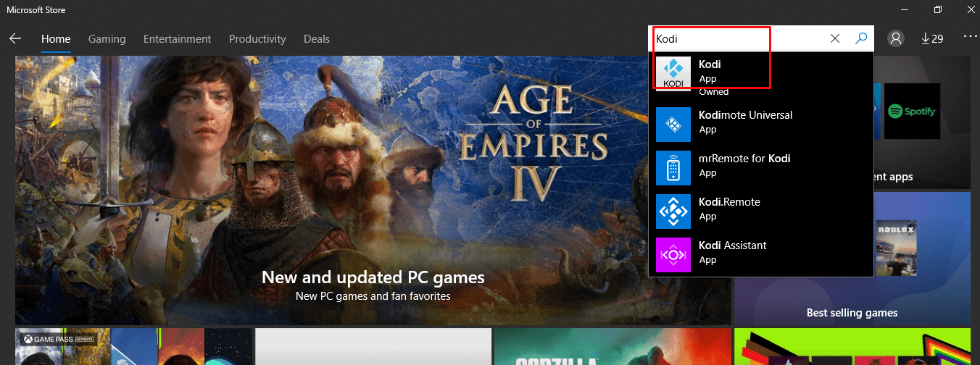The image size is (980, 365).
Task: Go back with the back arrow
Action: [x=15, y=38]
